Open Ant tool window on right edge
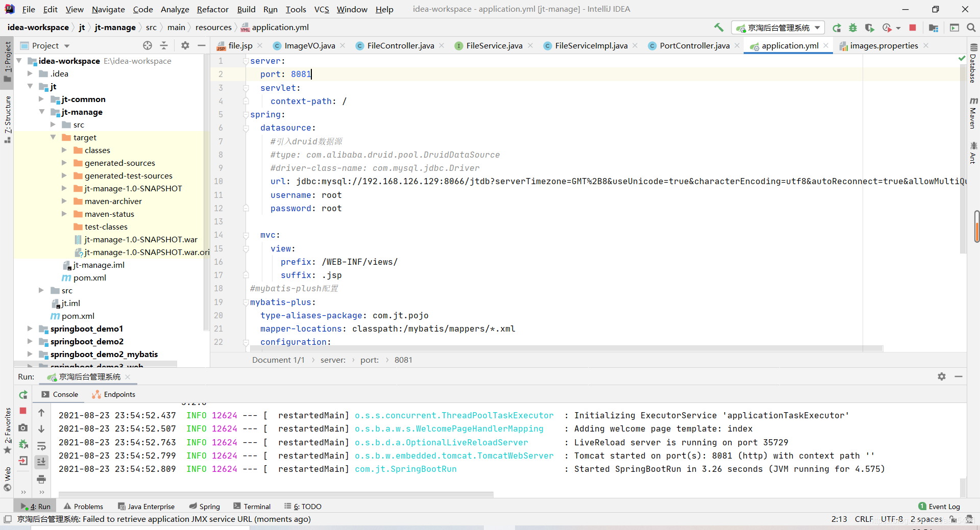Viewport: 980px width, 530px height. click(x=973, y=153)
